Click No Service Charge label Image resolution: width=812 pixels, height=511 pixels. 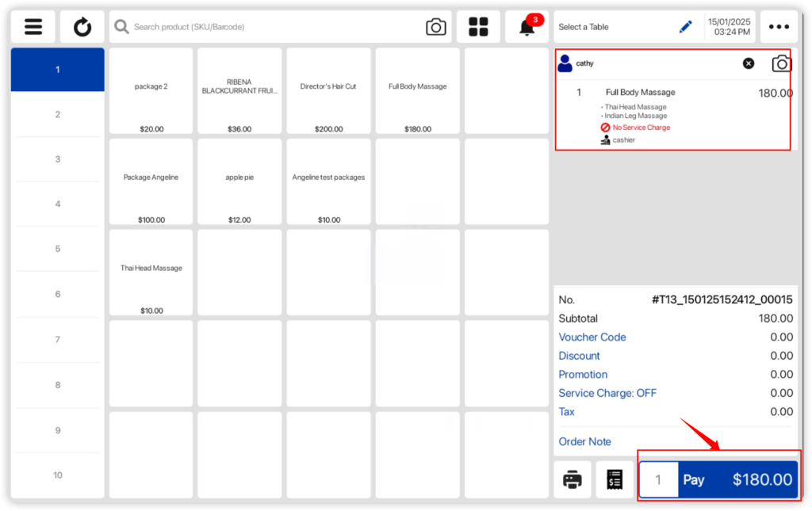(x=641, y=128)
